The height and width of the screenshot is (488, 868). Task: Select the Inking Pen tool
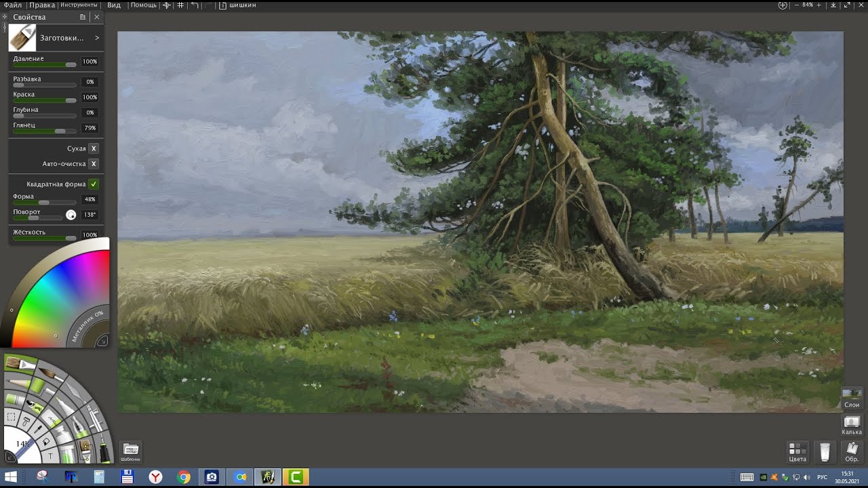tap(105, 449)
